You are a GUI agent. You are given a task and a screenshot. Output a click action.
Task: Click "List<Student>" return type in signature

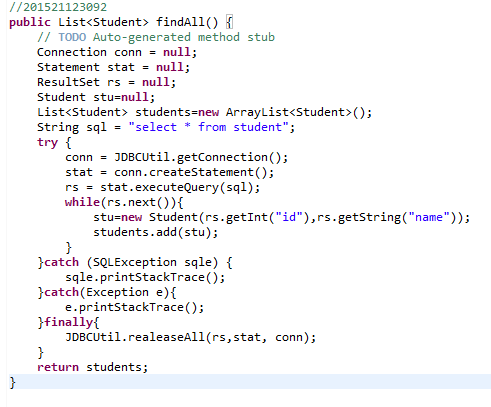pos(103,22)
